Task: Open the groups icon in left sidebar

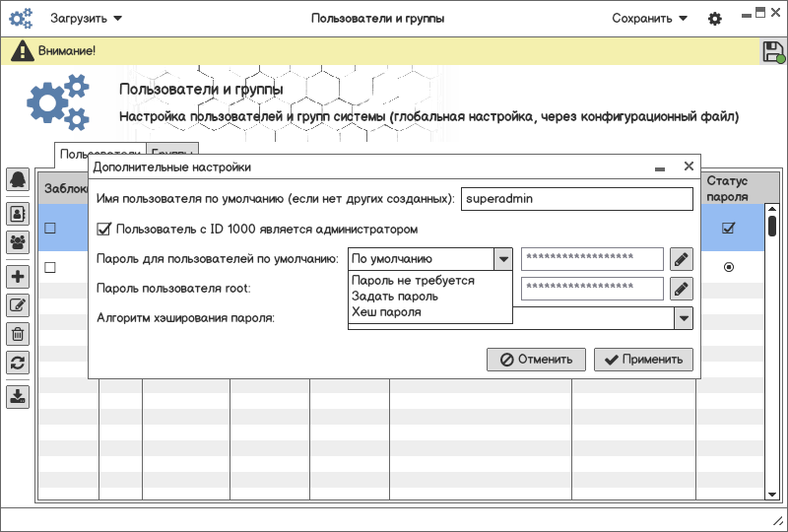Action: [x=18, y=240]
